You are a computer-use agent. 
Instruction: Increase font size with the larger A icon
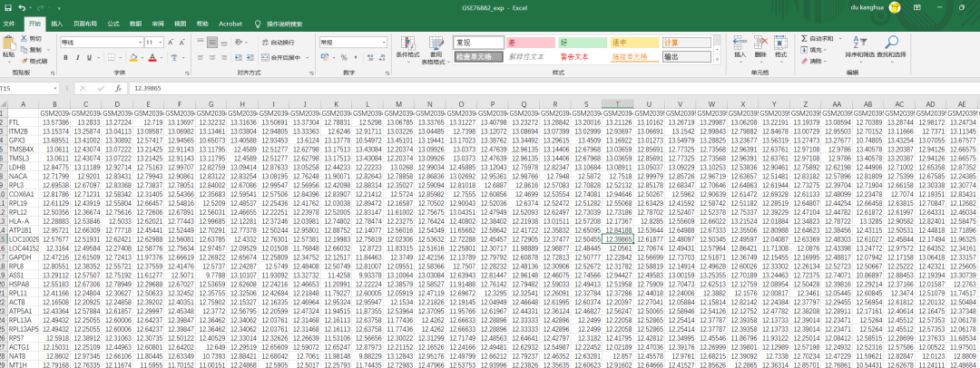pyautogui.click(x=170, y=43)
